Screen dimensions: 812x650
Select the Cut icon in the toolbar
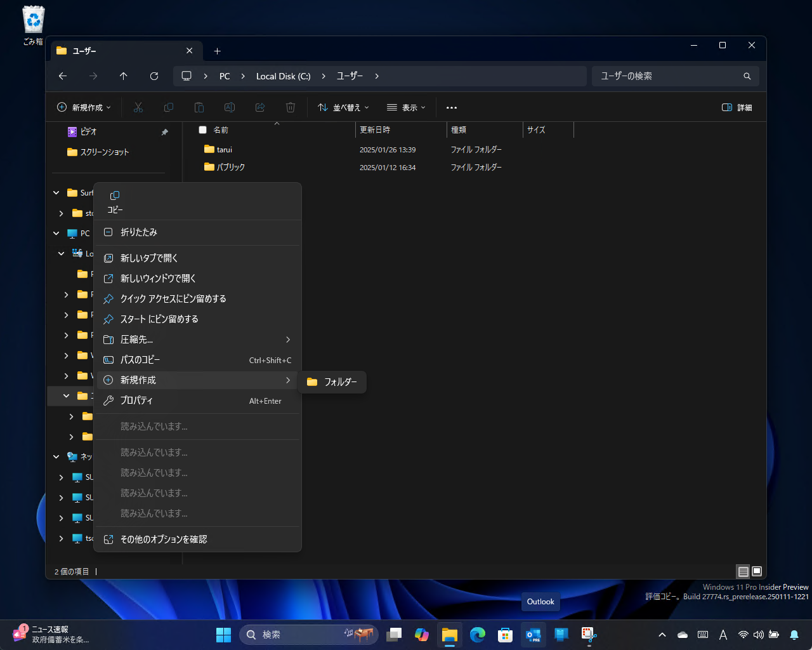tap(138, 107)
